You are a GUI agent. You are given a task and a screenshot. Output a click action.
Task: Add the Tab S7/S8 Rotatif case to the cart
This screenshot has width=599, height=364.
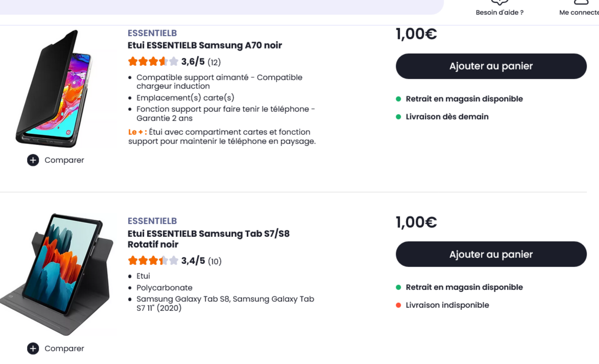point(491,254)
